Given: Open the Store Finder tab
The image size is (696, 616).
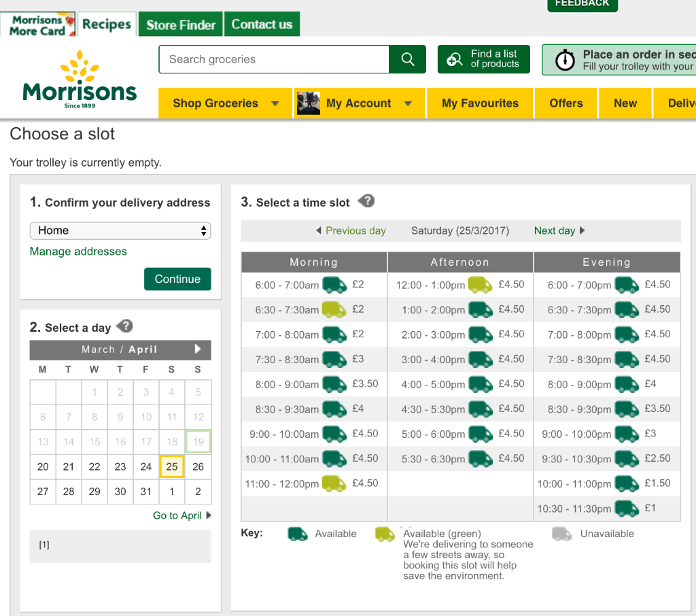Looking at the screenshot, I should coord(181,24).
